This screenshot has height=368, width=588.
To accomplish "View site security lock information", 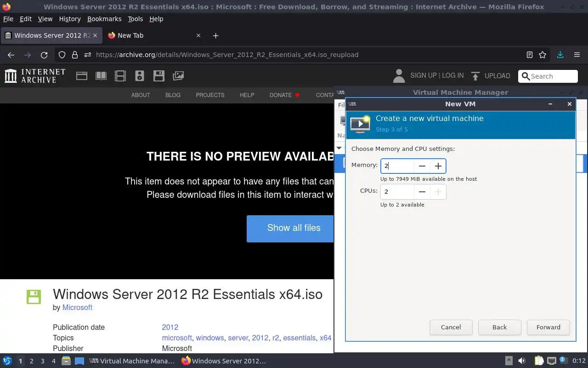I will 75,55.
